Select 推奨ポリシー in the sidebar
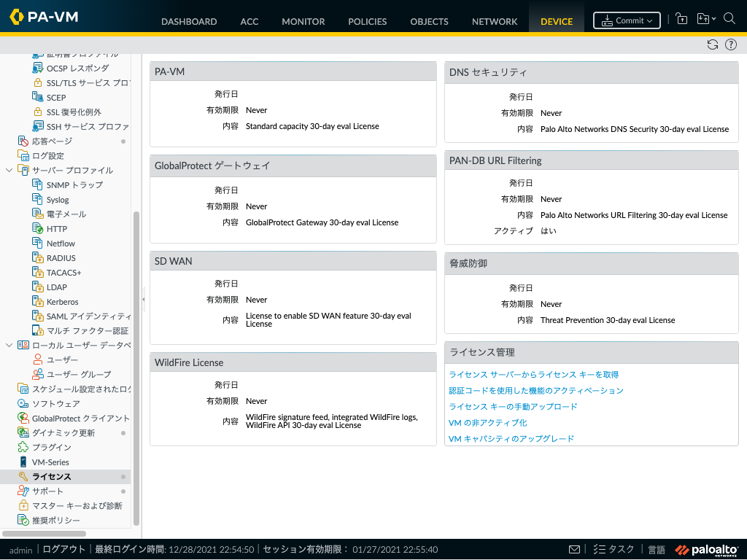This screenshot has height=560, width=747. (55, 521)
